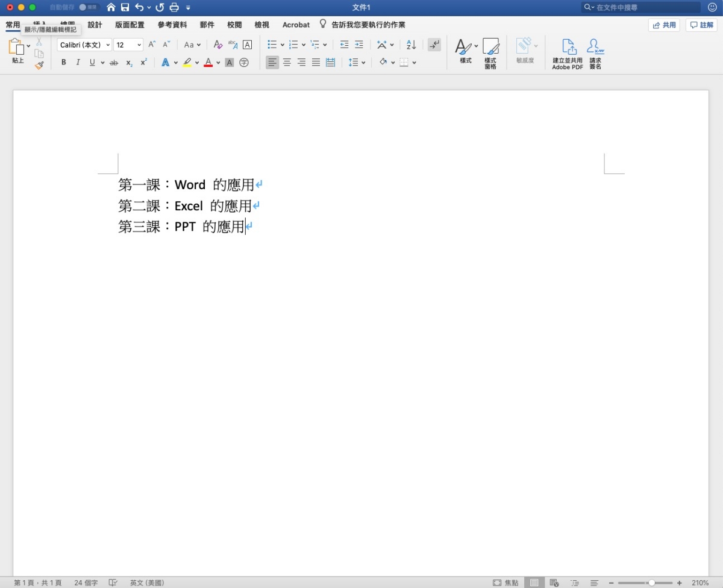This screenshot has width=723, height=588.
Task: Click the Request Signatures icon
Action: tap(595, 54)
